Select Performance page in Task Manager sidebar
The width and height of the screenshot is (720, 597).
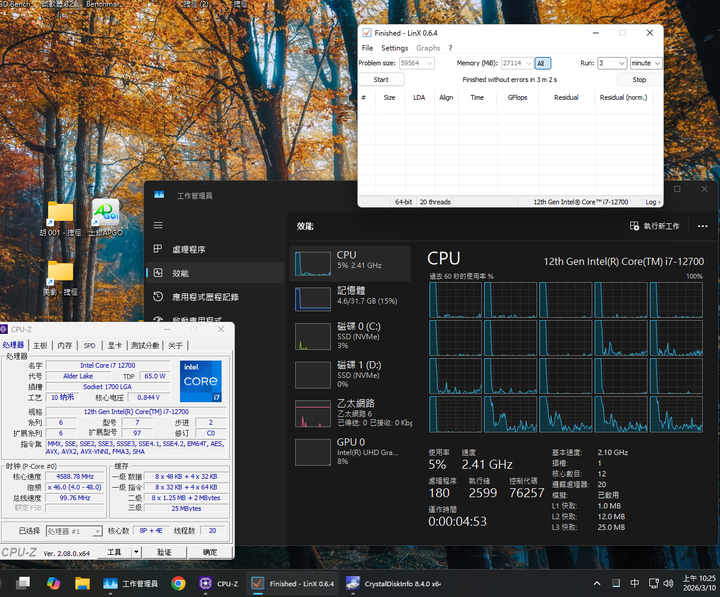[x=215, y=273]
